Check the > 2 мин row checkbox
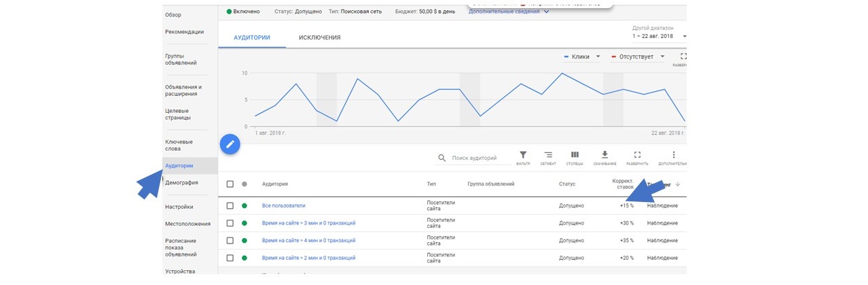This screenshot has width=868, height=285. tap(230, 258)
